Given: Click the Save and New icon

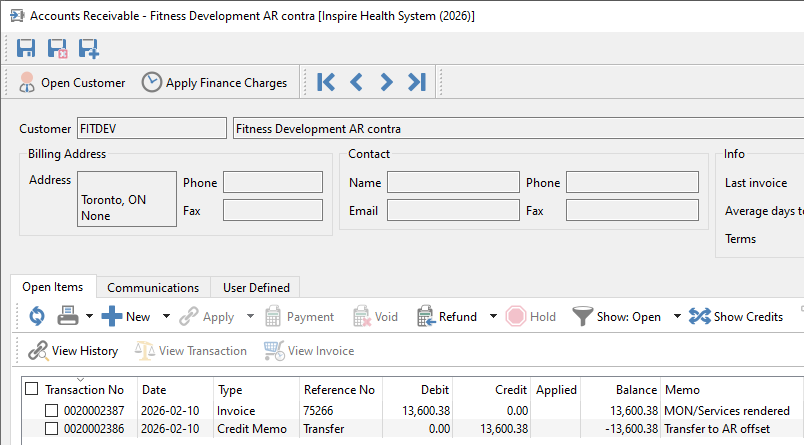Looking at the screenshot, I should [89, 48].
